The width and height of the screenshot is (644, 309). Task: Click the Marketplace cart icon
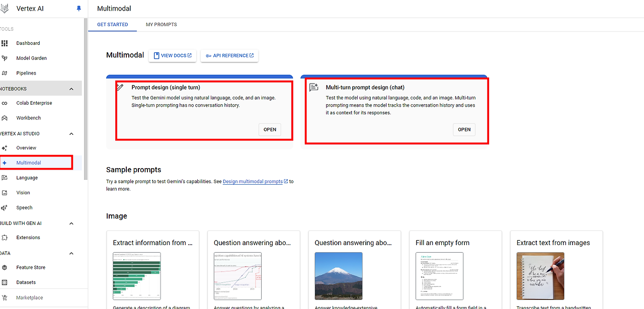coord(5,297)
